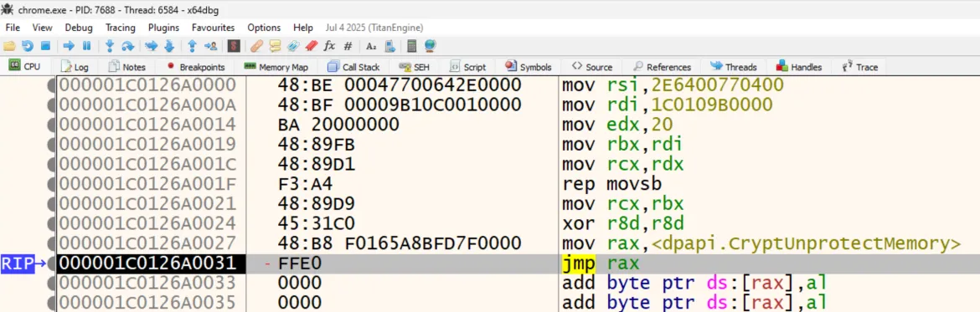Image resolution: width=980 pixels, height=312 pixels.
Task: Switch to the Notes tab
Action: (126, 67)
